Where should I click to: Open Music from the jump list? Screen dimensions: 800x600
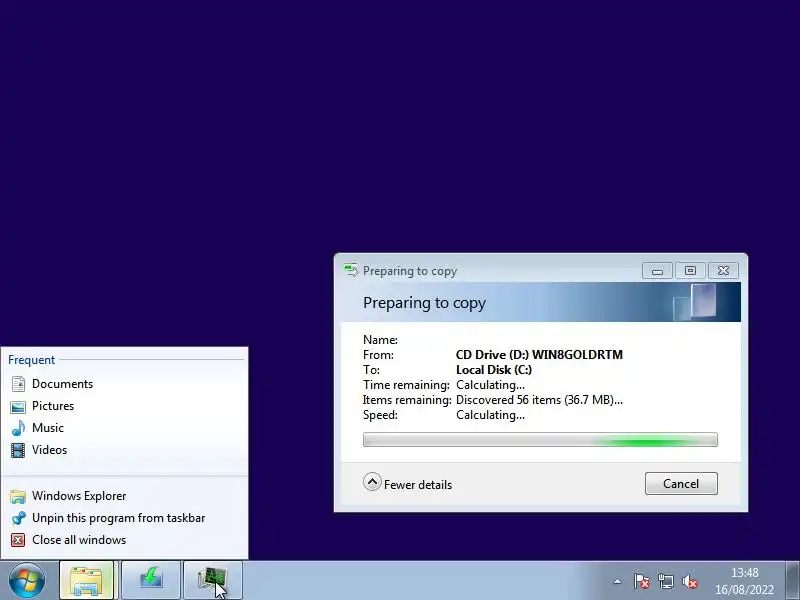(124, 428)
